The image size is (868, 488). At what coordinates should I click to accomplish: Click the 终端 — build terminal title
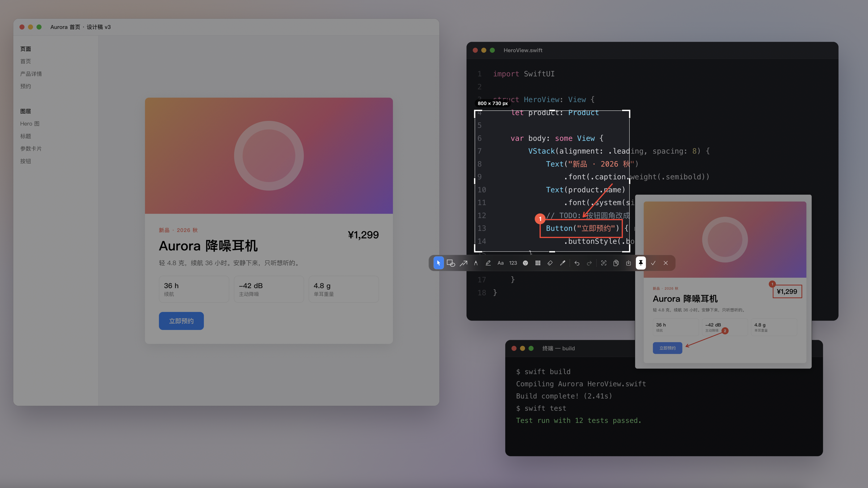tap(558, 348)
